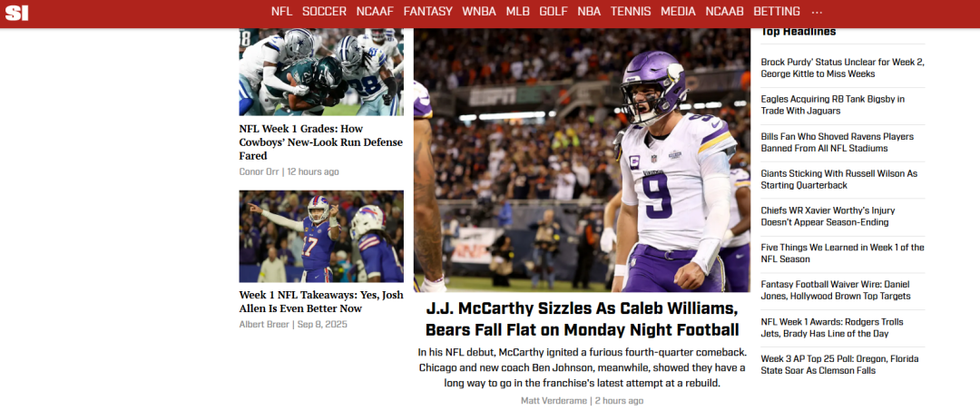Open the Josh Allen Bills photo thumbnail

(321, 236)
